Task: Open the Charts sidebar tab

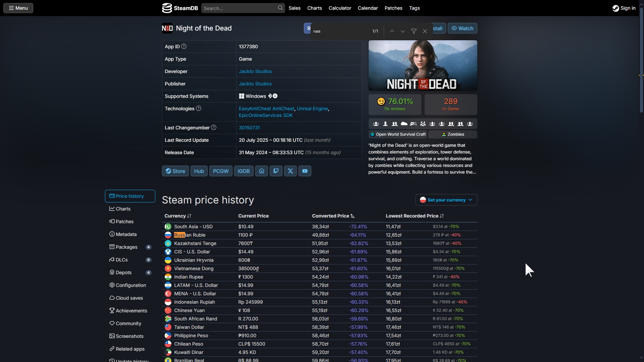Action: point(123,209)
